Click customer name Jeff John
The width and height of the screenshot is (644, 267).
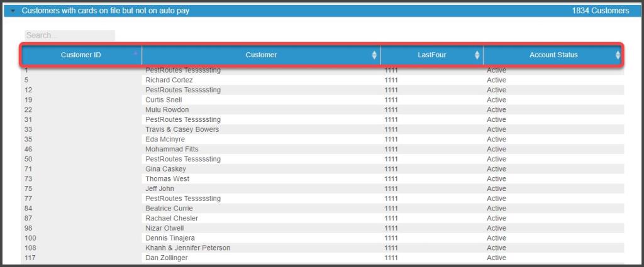point(160,188)
